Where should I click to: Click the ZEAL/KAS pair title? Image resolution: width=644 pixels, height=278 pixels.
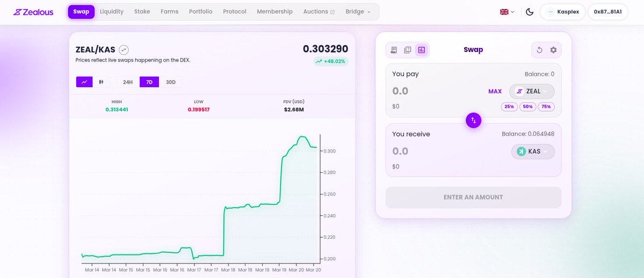click(x=95, y=50)
